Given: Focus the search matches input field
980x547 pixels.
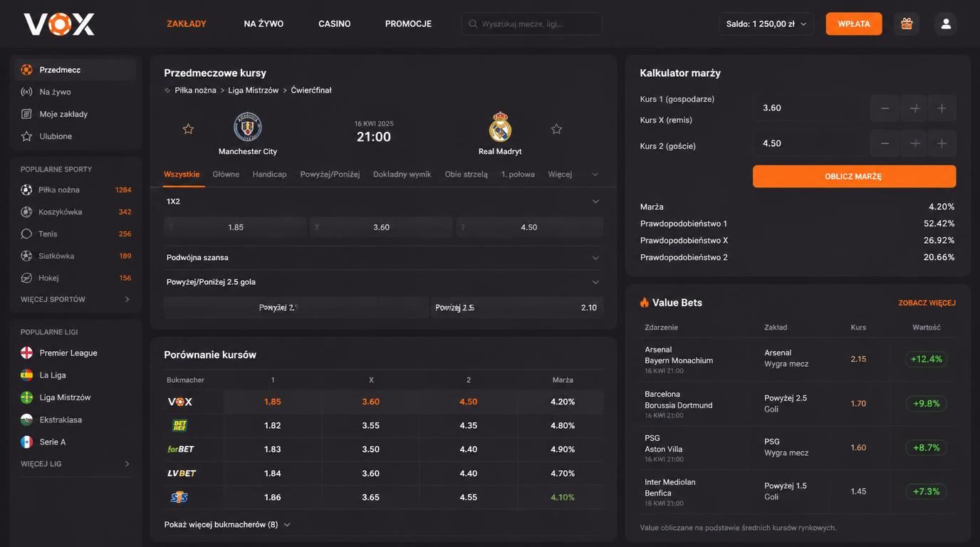Looking at the screenshot, I should (531, 24).
